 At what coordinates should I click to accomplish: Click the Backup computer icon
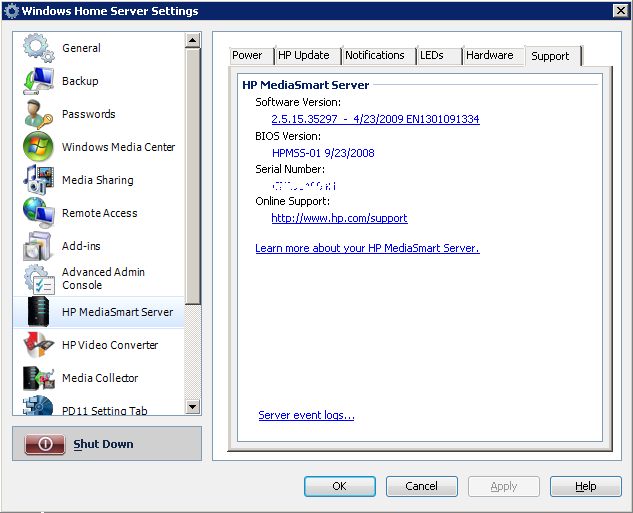(38, 81)
